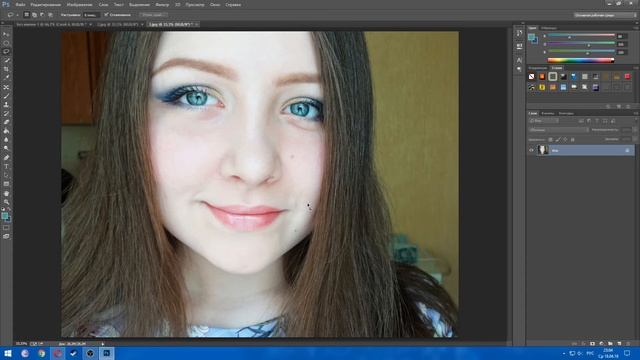
Task: Open the Character panel icon
Action: (x=519, y=60)
